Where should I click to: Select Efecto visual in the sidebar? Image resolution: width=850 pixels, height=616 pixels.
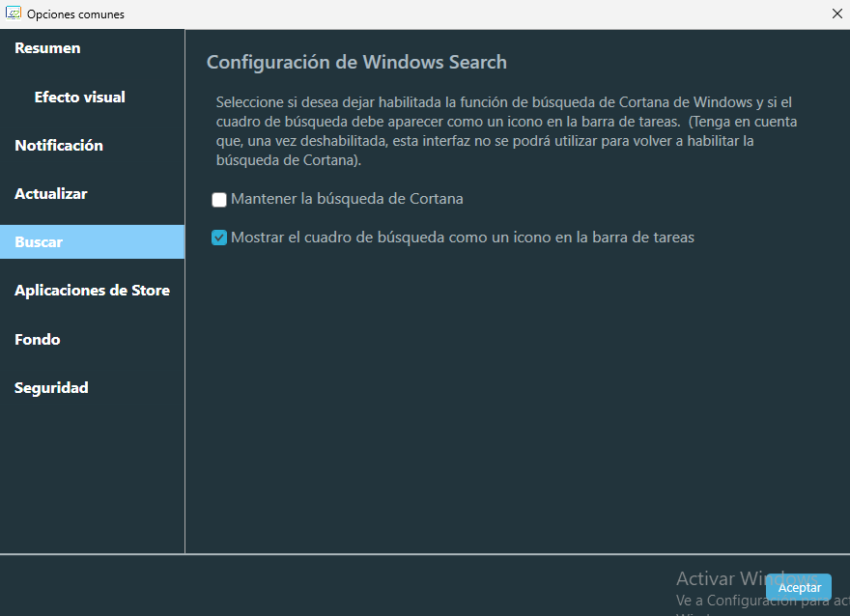pos(79,97)
